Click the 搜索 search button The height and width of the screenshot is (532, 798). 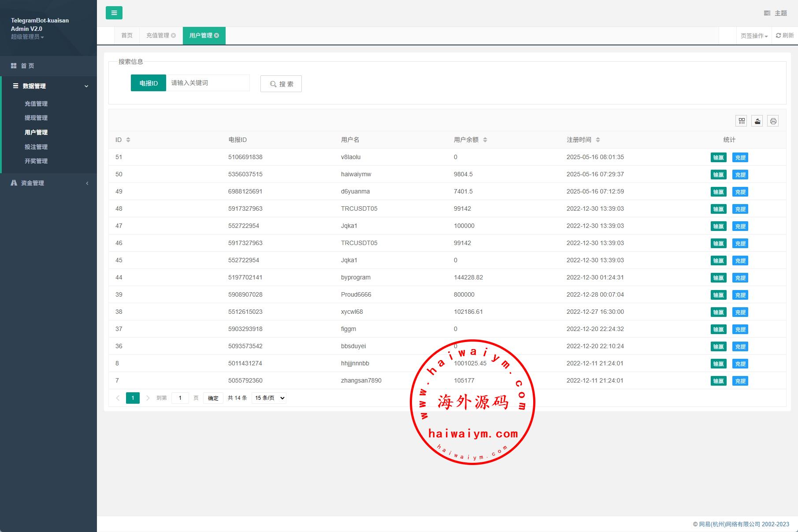[x=281, y=84]
